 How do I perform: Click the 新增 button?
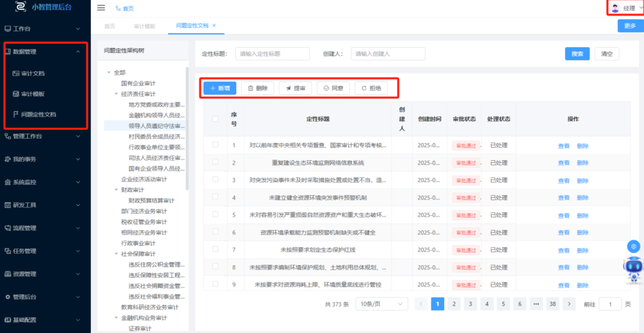tap(220, 88)
